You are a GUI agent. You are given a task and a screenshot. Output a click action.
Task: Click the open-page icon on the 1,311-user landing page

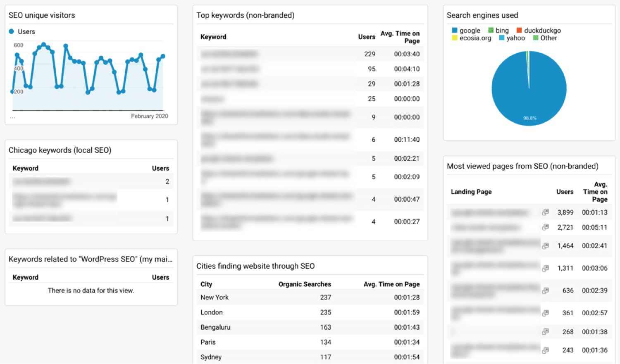pos(545,268)
